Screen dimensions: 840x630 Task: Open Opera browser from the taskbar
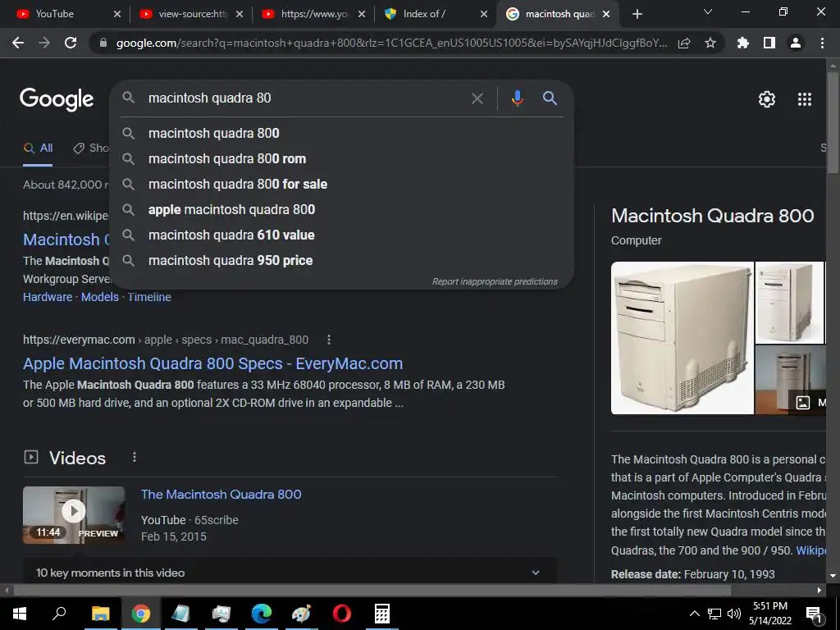tap(341, 613)
